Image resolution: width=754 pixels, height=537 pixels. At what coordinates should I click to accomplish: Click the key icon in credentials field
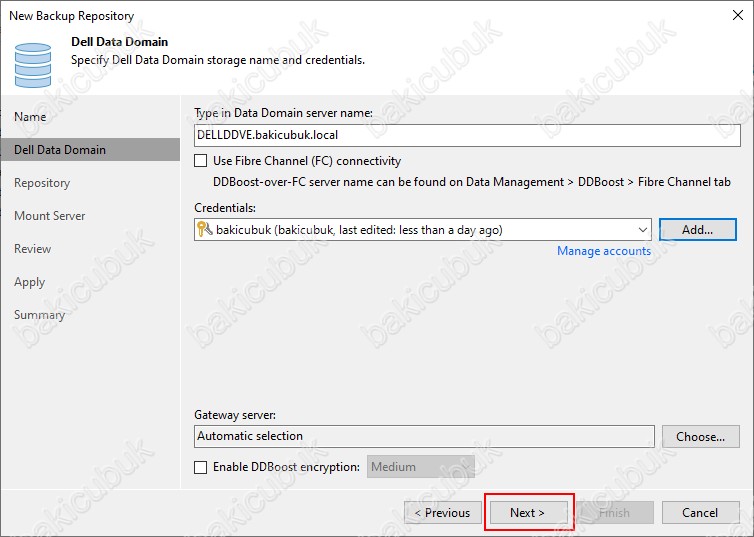pos(204,229)
